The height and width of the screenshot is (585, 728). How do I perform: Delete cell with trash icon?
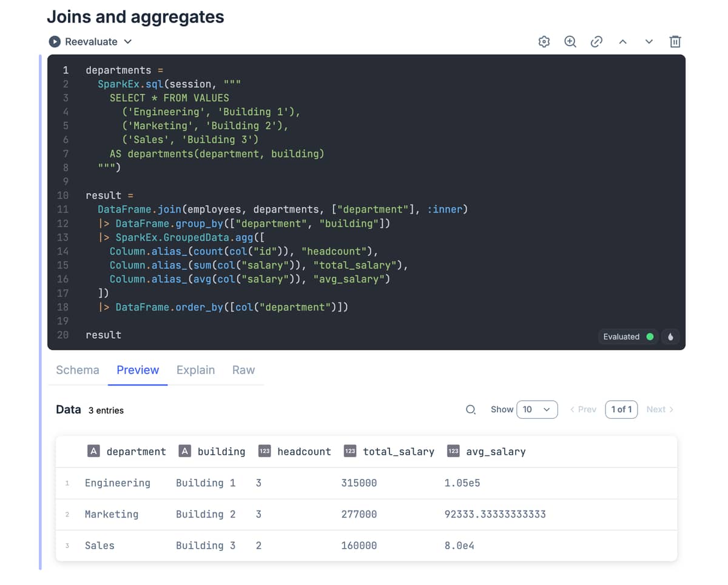(x=675, y=42)
